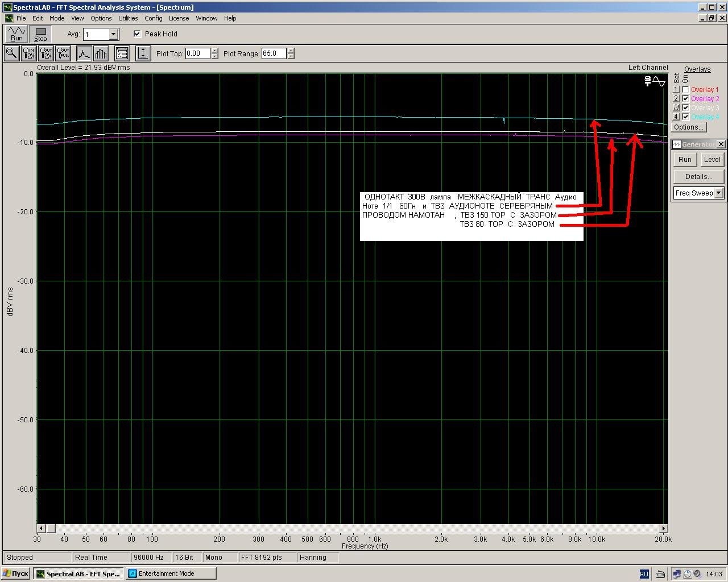
Task: Start the analyzer with the Run button
Action: 16,34
